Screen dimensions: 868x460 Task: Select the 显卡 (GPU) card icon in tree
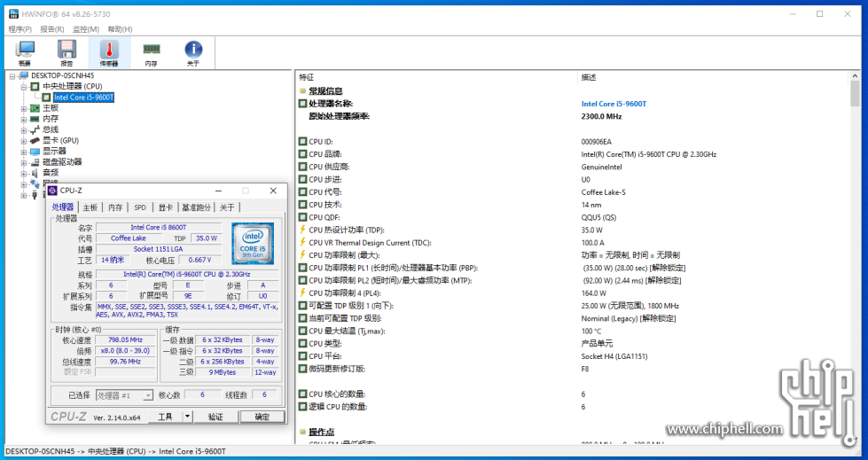click(35, 141)
